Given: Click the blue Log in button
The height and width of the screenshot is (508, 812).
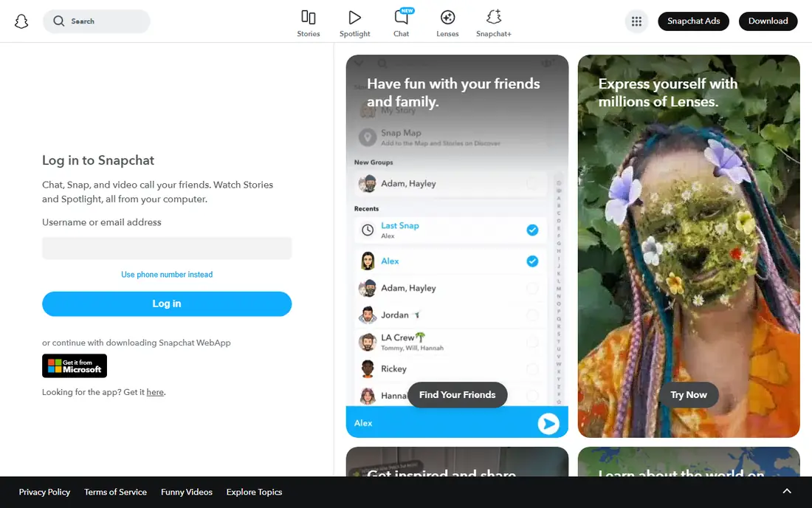Looking at the screenshot, I should (x=167, y=304).
